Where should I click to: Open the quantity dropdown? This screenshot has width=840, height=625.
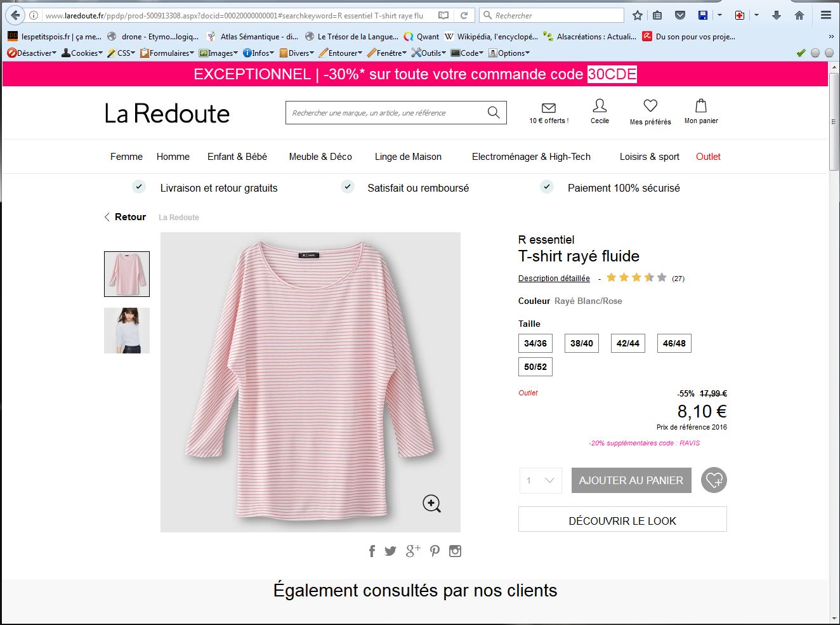(541, 480)
